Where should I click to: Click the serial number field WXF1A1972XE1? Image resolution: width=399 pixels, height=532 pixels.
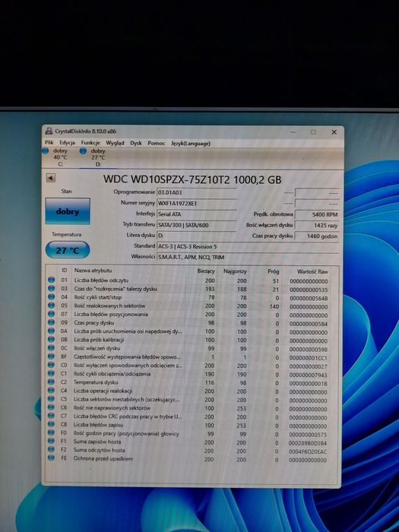tap(196, 203)
